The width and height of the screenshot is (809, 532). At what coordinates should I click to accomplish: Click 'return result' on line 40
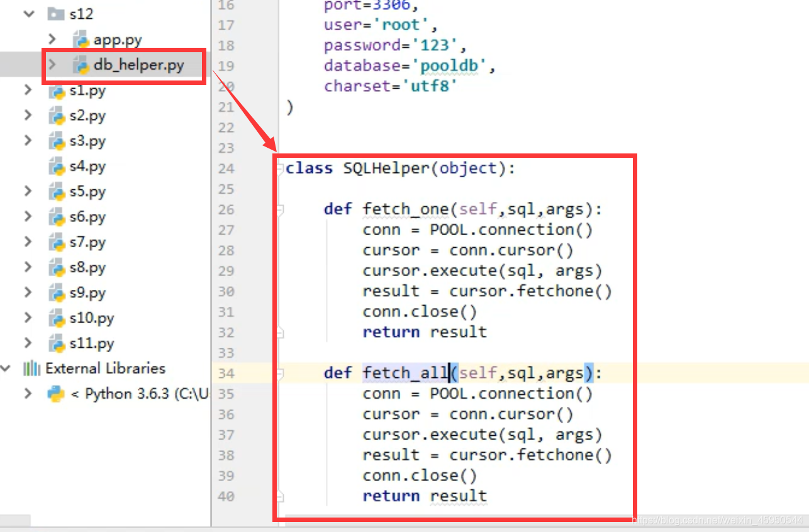425,496
